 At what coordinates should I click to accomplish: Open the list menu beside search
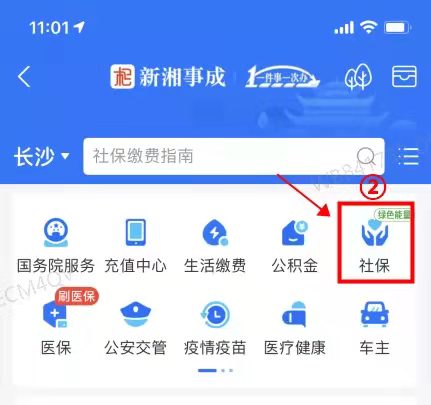tap(408, 156)
